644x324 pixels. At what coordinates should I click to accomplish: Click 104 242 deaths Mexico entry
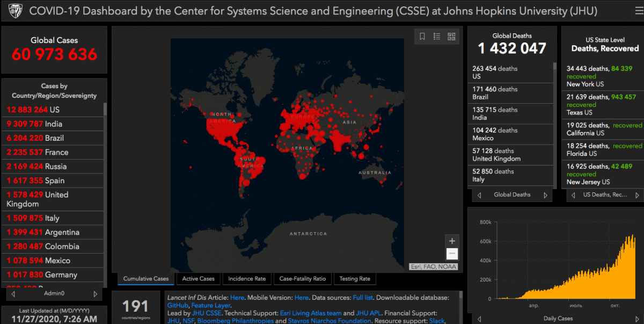[510, 134]
